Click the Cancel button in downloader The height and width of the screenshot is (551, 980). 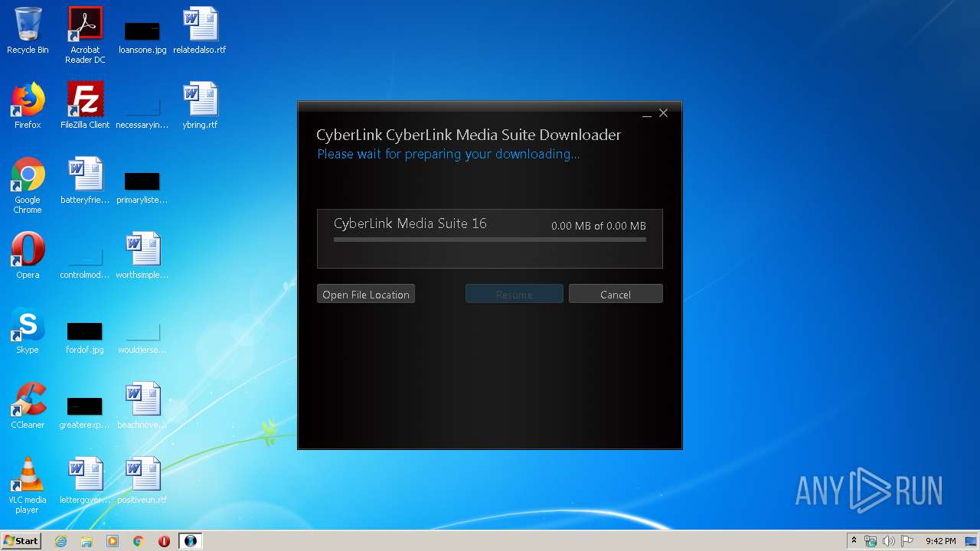(616, 294)
